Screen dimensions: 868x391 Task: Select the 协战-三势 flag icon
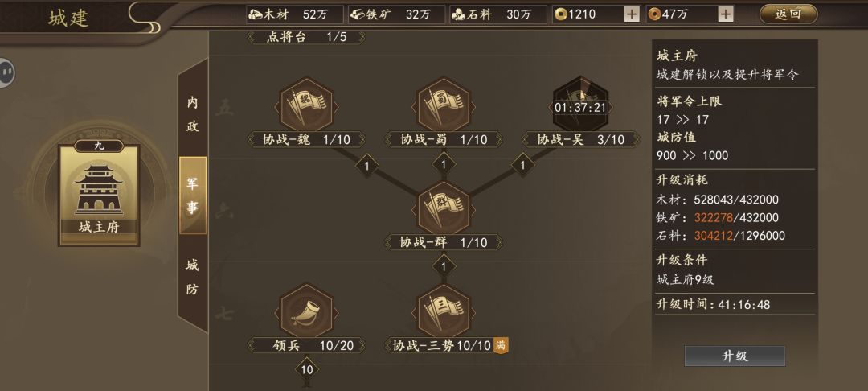(x=444, y=311)
